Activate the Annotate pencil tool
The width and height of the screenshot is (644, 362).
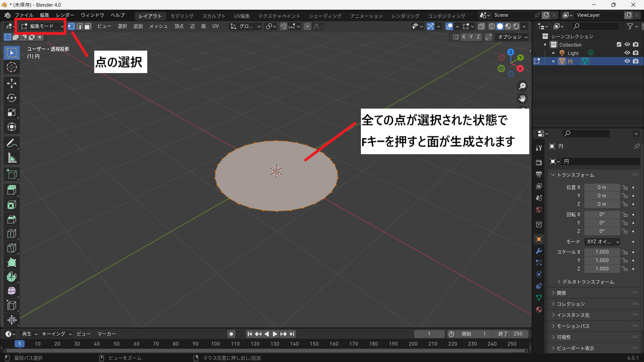click(12, 143)
